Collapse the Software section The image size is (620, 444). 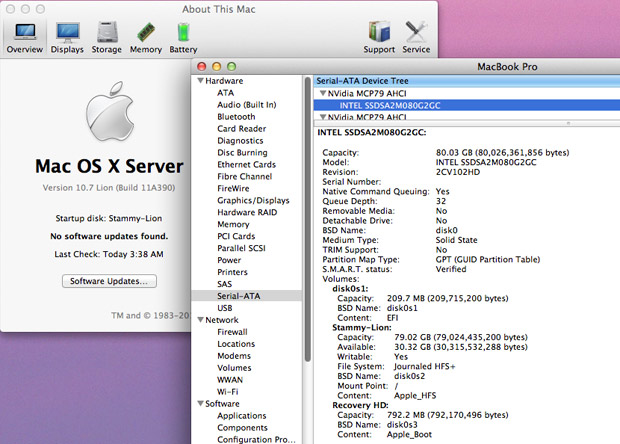[201, 404]
